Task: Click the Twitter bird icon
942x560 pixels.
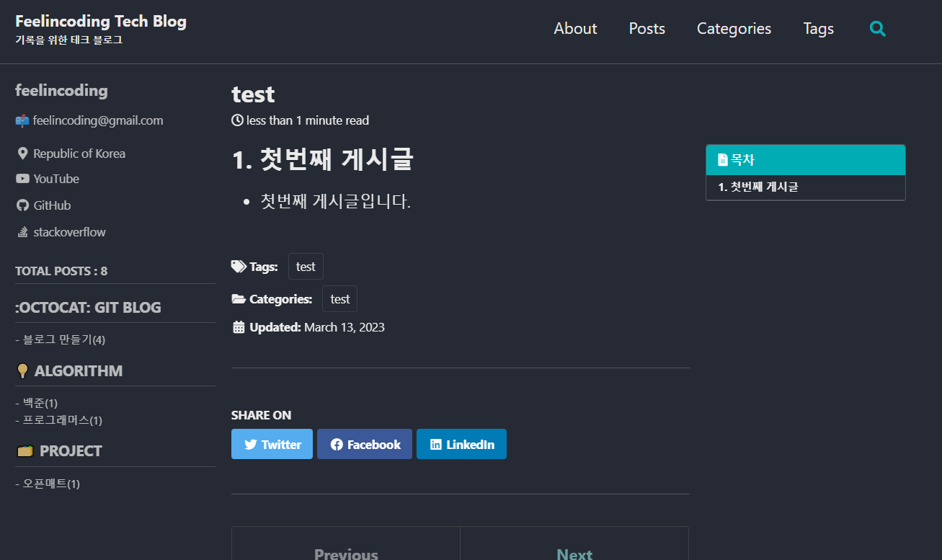Action: click(251, 445)
